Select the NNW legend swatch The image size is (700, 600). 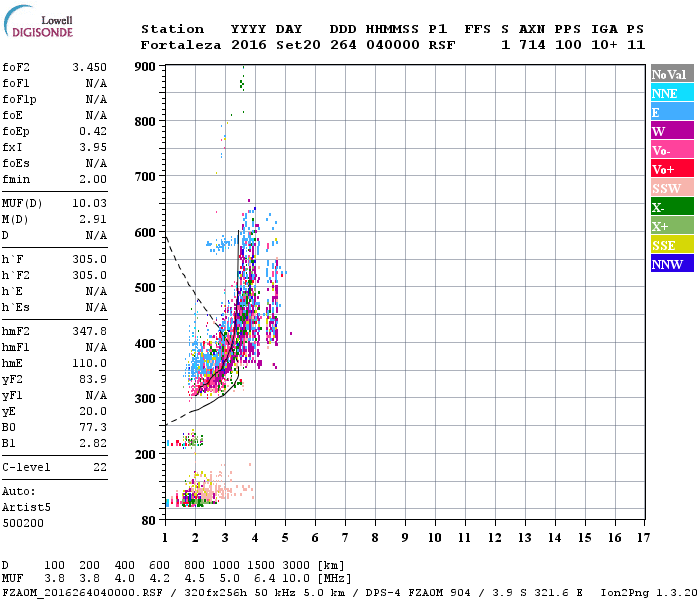pyautogui.click(x=672, y=263)
